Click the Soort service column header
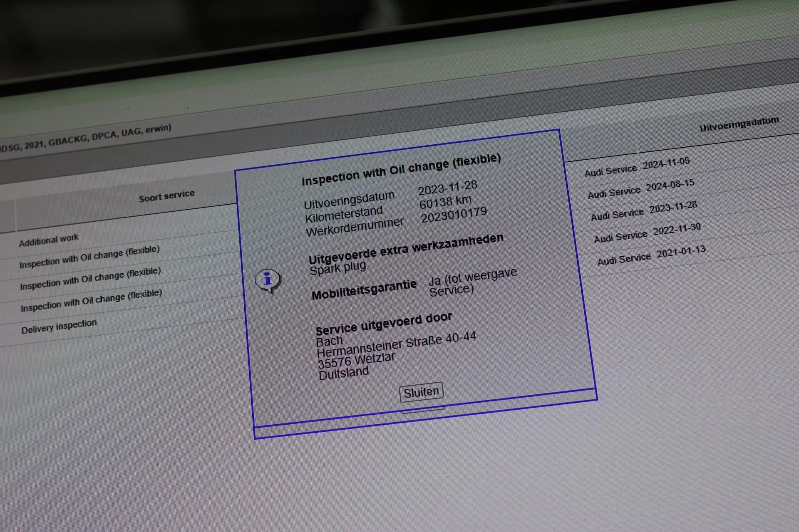The image size is (799, 532). [x=166, y=195]
